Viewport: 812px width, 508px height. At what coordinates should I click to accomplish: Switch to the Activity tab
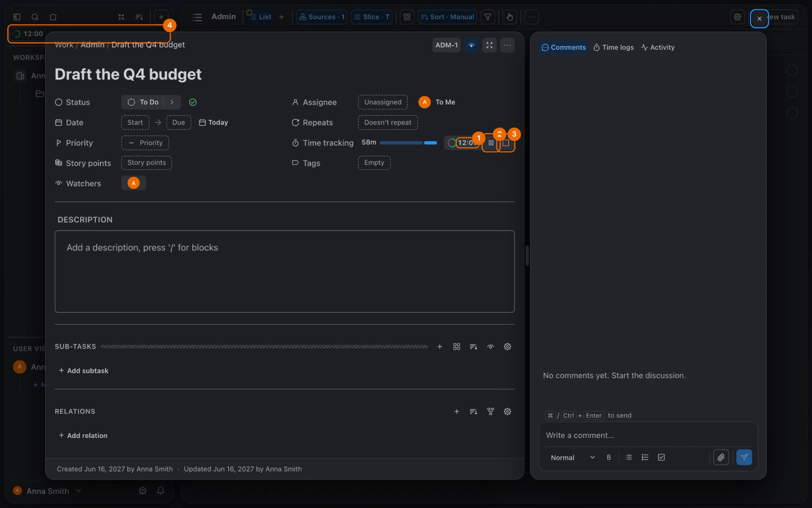[658, 47]
